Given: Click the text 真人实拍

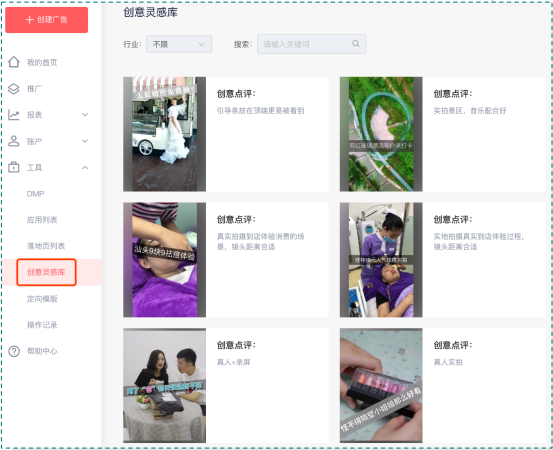Looking at the screenshot, I should click(x=448, y=362).
